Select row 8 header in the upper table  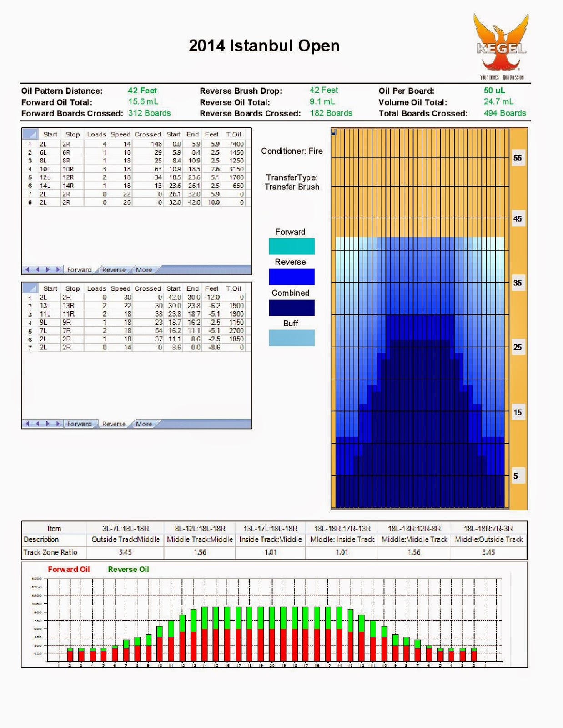30,202
